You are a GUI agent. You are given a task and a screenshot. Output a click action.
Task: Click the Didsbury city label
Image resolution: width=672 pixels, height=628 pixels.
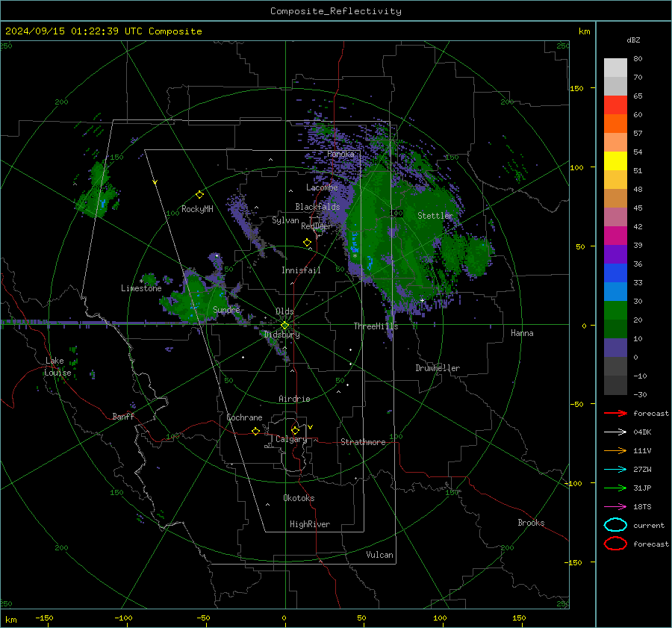tap(281, 335)
